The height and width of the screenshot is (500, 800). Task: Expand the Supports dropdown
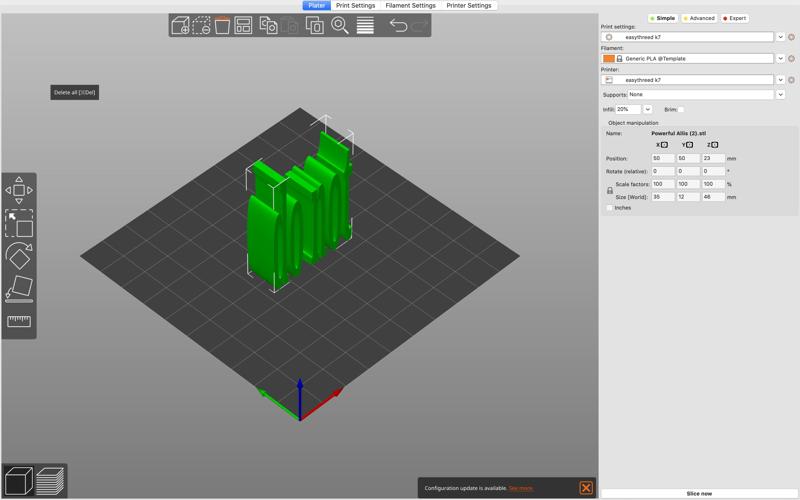(x=780, y=95)
